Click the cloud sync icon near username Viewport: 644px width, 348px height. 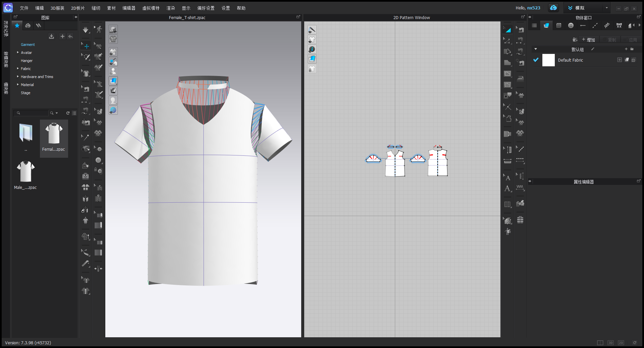(553, 8)
